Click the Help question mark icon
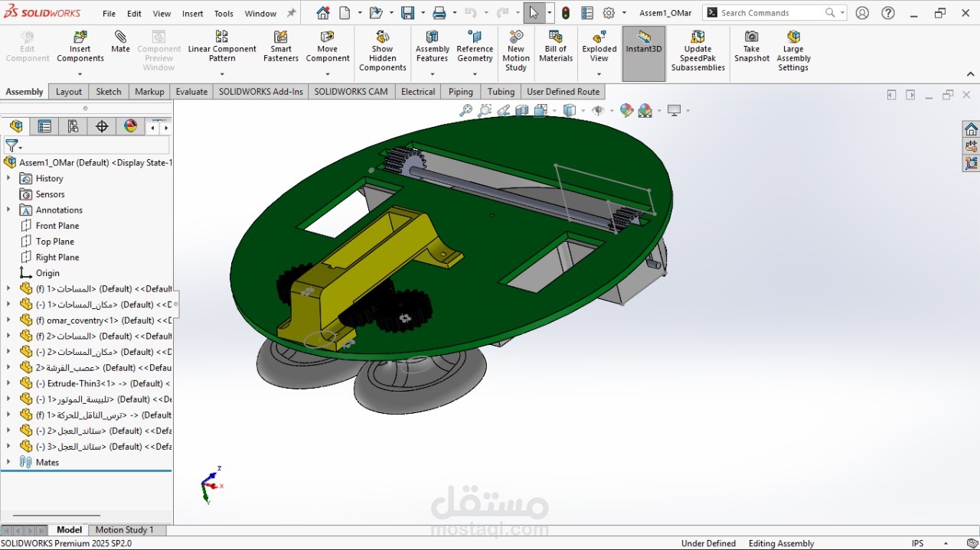Image resolution: width=980 pixels, height=550 pixels. point(888,13)
